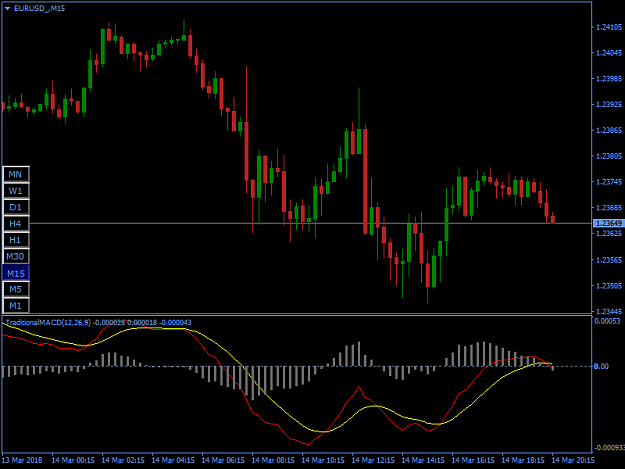Click the 1.23505 price axis label
The image size is (625, 469).
click(608, 286)
